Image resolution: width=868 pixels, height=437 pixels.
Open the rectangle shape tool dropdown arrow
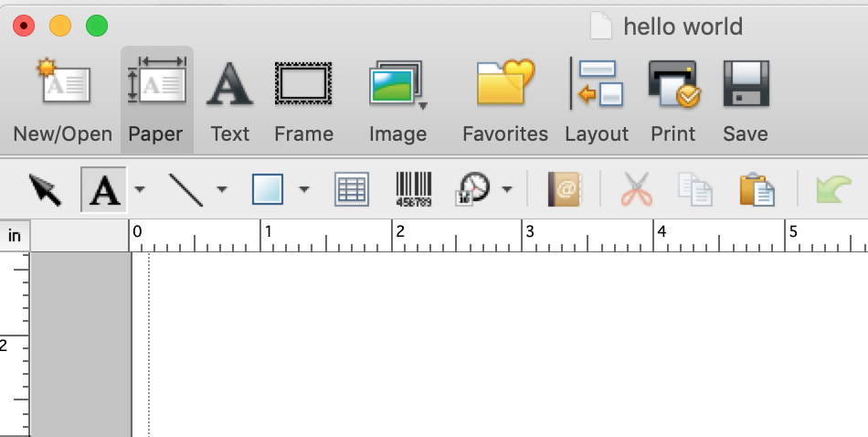tap(304, 190)
